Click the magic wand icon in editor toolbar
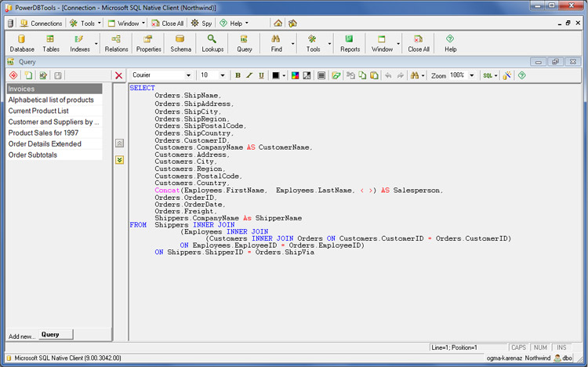 (506, 75)
